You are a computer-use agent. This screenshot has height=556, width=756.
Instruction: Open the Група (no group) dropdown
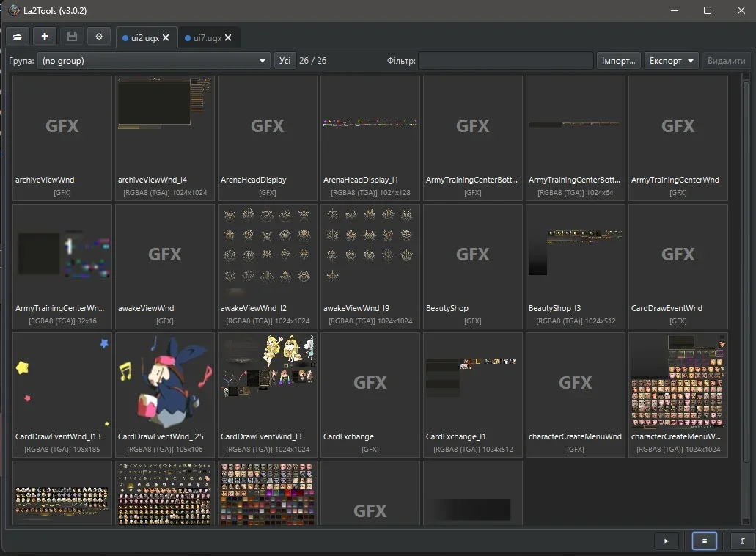coord(153,61)
